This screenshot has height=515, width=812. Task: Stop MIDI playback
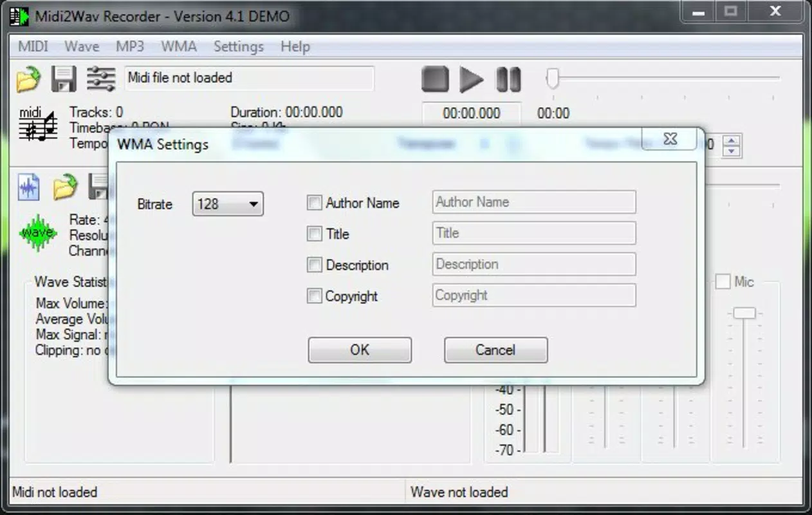pyautogui.click(x=436, y=79)
